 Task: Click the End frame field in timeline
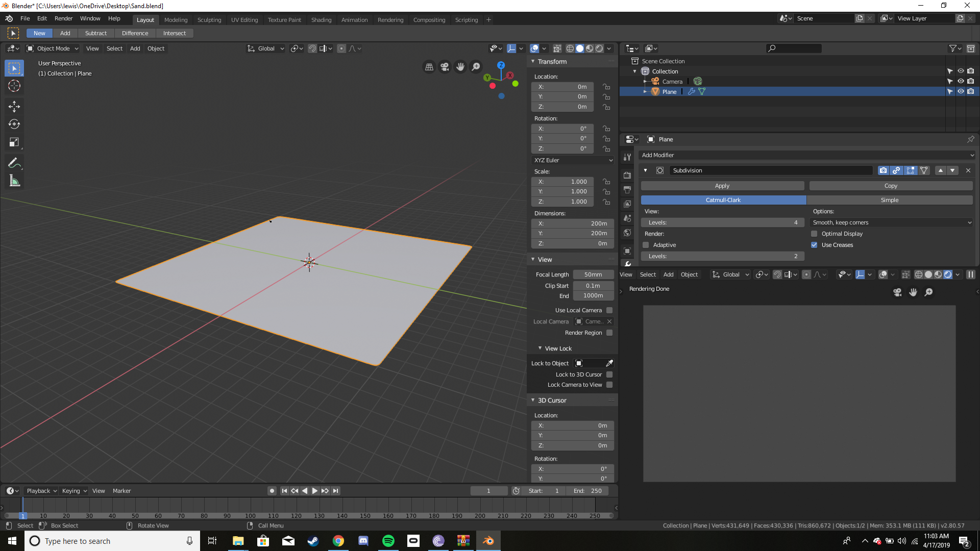[x=589, y=491]
